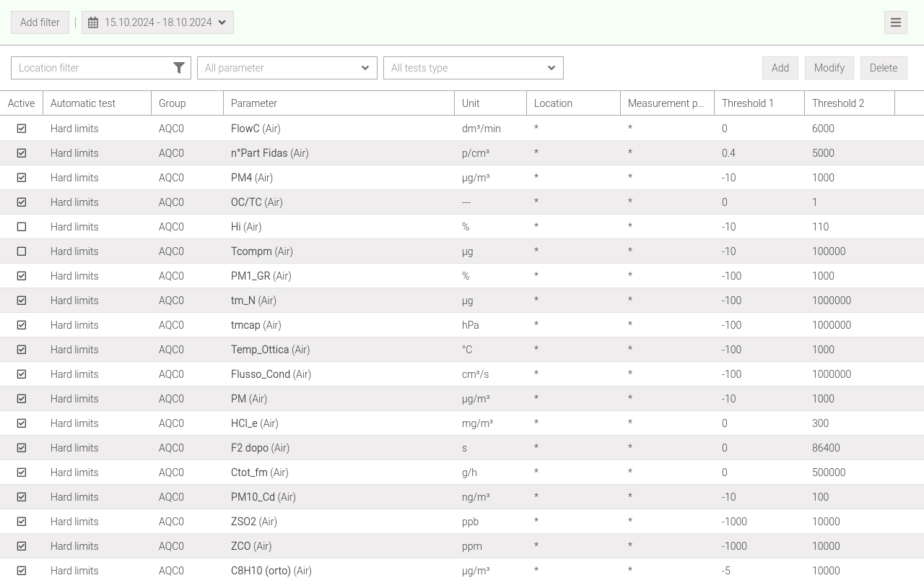Toggle Active checkbox for FlowC row
This screenshot has width=924, height=578.
22,129
